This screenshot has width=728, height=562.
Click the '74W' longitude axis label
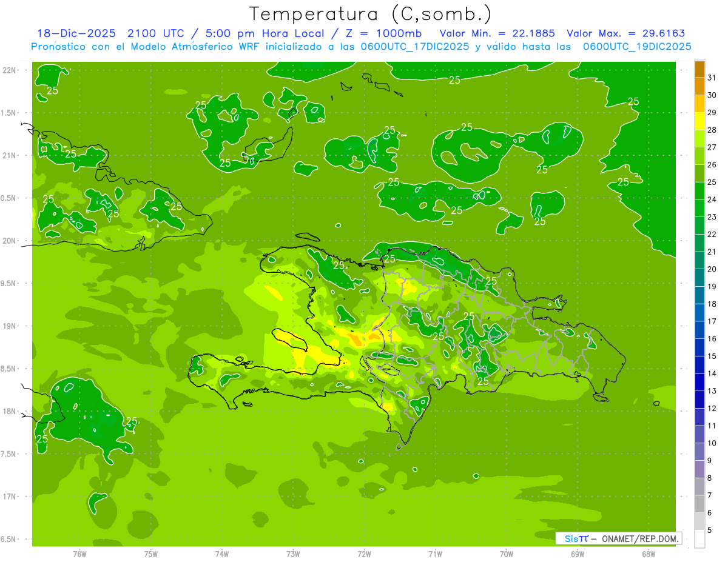click(221, 554)
